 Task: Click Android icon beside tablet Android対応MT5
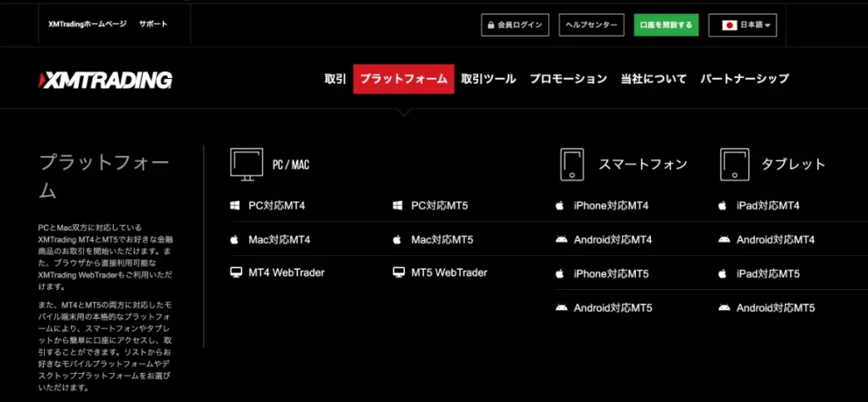click(724, 307)
